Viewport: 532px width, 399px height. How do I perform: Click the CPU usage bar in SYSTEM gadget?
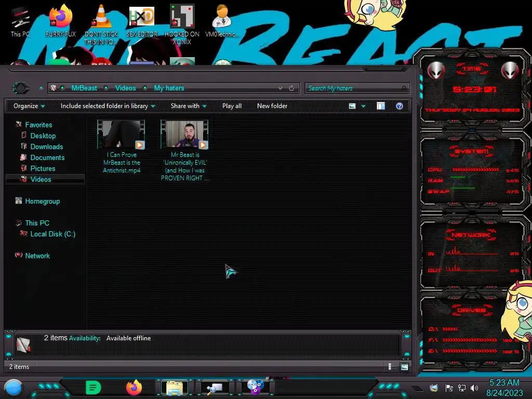click(x=475, y=170)
